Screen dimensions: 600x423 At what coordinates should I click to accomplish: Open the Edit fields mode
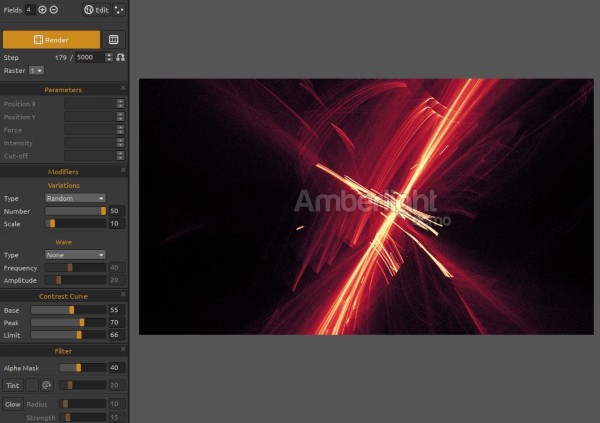[96, 10]
